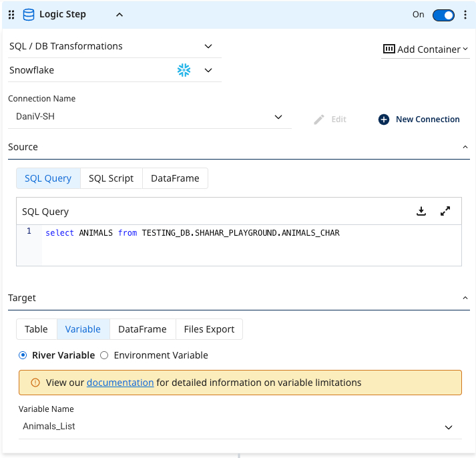Click the Snowflake logo icon

[x=184, y=70]
